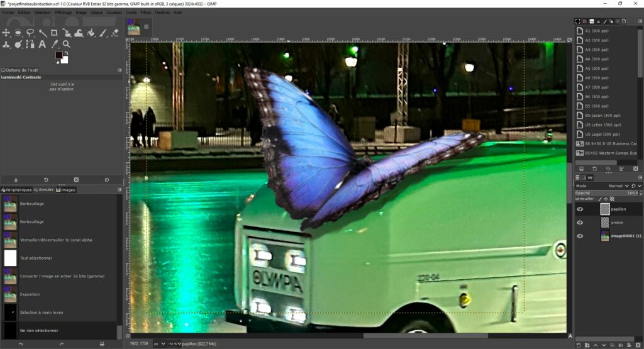Open the px unit dropdown
This screenshot has width=644, height=349.
(x=162, y=344)
